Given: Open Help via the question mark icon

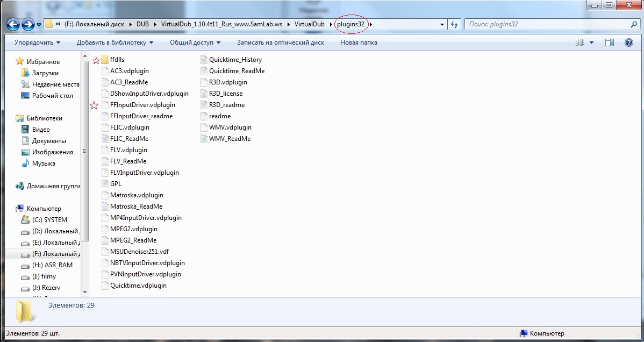Looking at the screenshot, I should [x=629, y=42].
